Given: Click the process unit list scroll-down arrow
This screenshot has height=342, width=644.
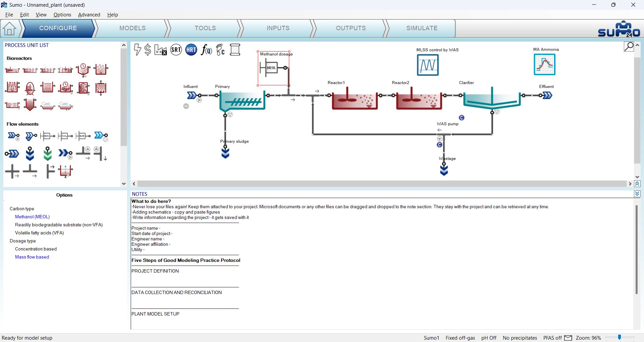Looking at the screenshot, I should point(124,184).
